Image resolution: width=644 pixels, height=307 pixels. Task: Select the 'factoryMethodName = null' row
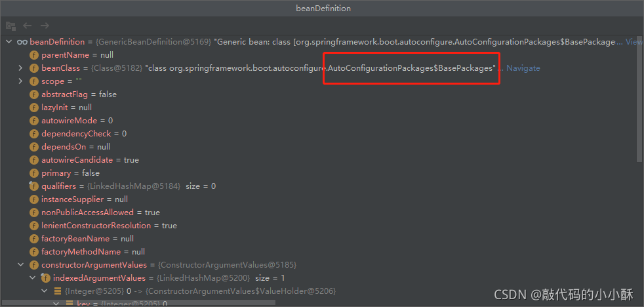pos(93,251)
